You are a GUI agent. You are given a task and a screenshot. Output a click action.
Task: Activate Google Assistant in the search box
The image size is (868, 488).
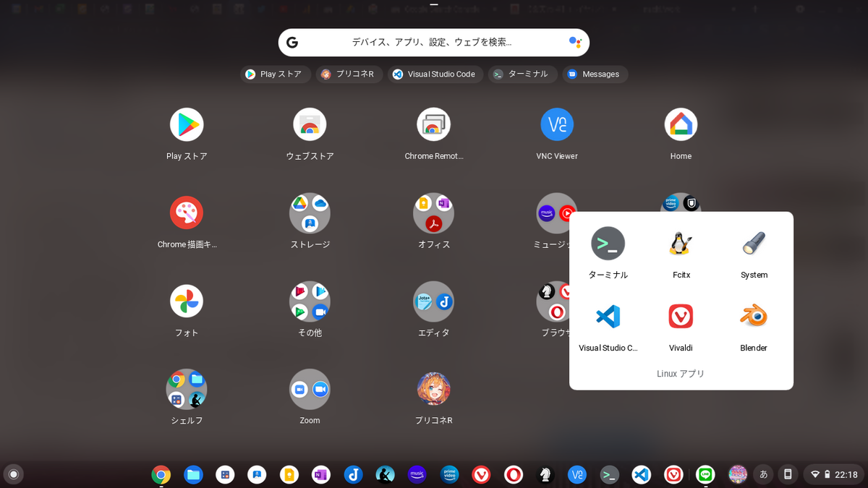point(575,43)
